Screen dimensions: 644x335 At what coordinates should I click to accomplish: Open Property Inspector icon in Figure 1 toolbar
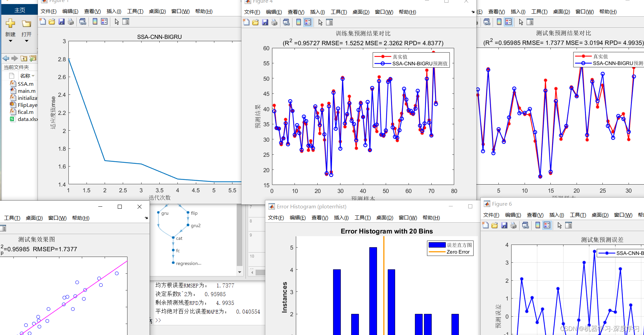pos(126,22)
